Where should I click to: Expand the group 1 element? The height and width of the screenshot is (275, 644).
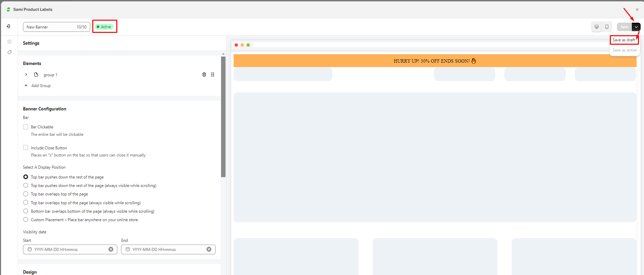[26, 75]
